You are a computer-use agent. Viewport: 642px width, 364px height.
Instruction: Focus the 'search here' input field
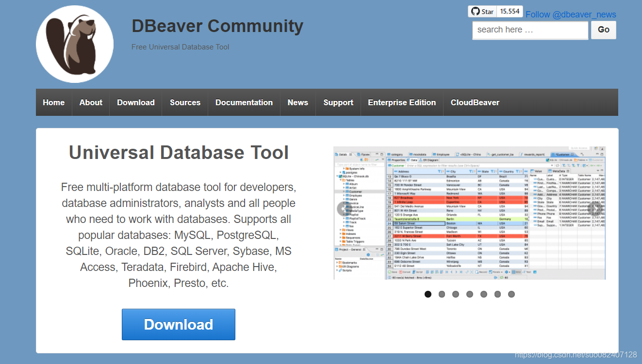click(530, 30)
